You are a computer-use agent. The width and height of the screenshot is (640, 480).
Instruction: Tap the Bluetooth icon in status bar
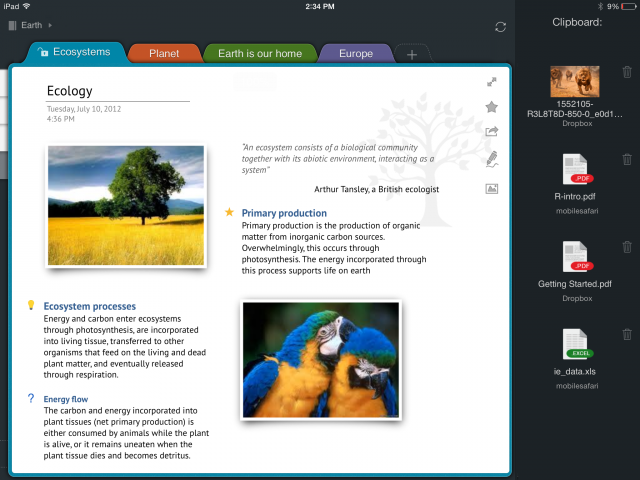point(600,7)
